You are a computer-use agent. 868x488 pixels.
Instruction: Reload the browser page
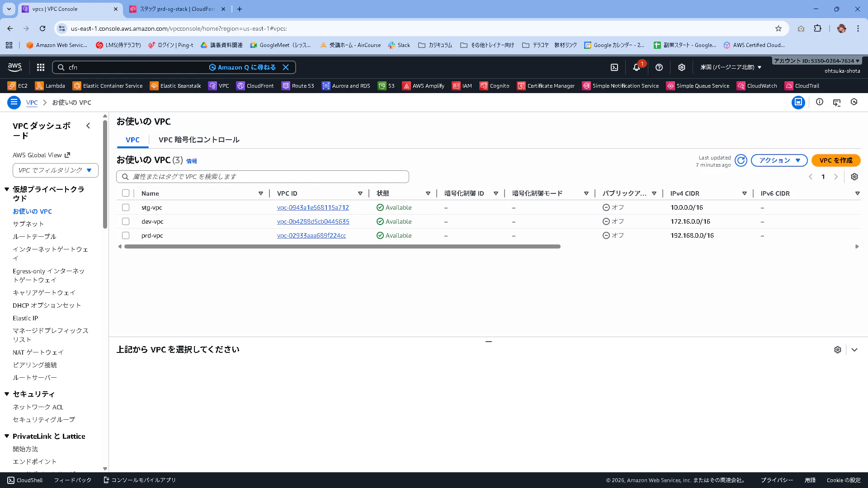pos(42,28)
